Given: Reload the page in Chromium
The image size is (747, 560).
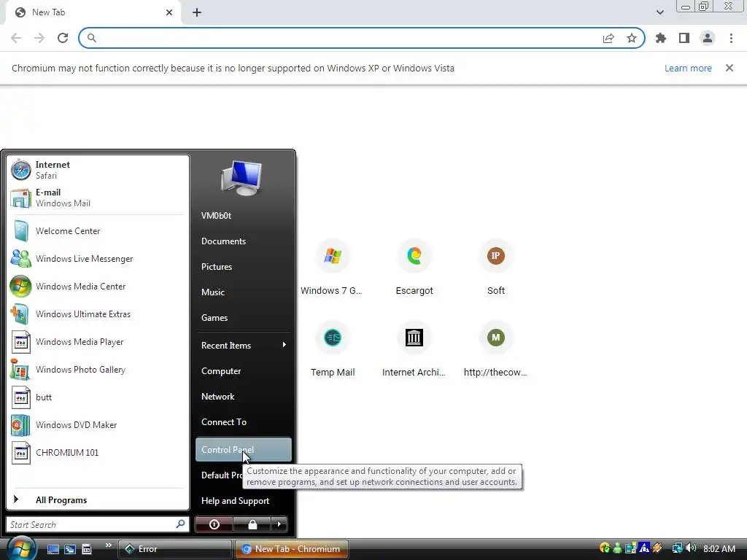Looking at the screenshot, I should [x=63, y=38].
